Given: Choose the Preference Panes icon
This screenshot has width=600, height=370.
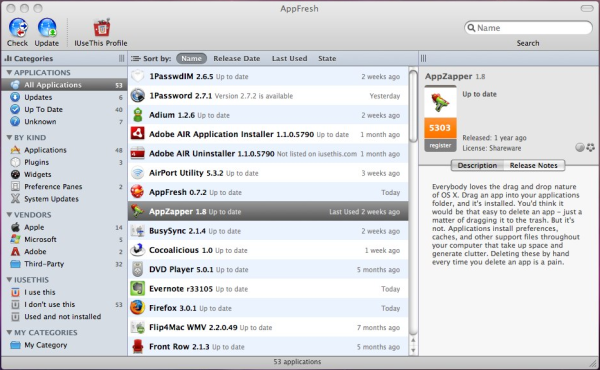Looking at the screenshot, I should tap(15, 187).
